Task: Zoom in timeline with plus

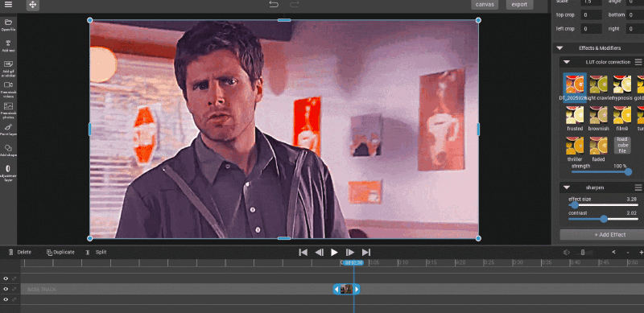Action: (641, 252)
